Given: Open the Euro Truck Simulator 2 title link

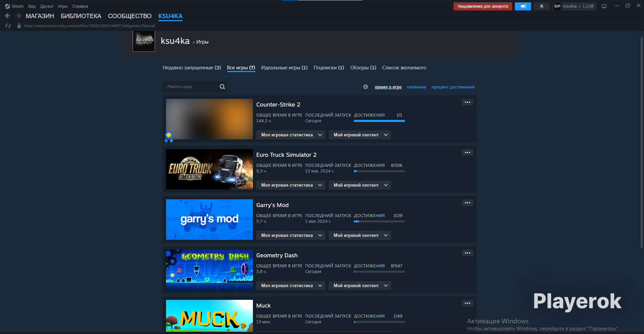Looking at the screenshot, I should [x=286, y=155].
